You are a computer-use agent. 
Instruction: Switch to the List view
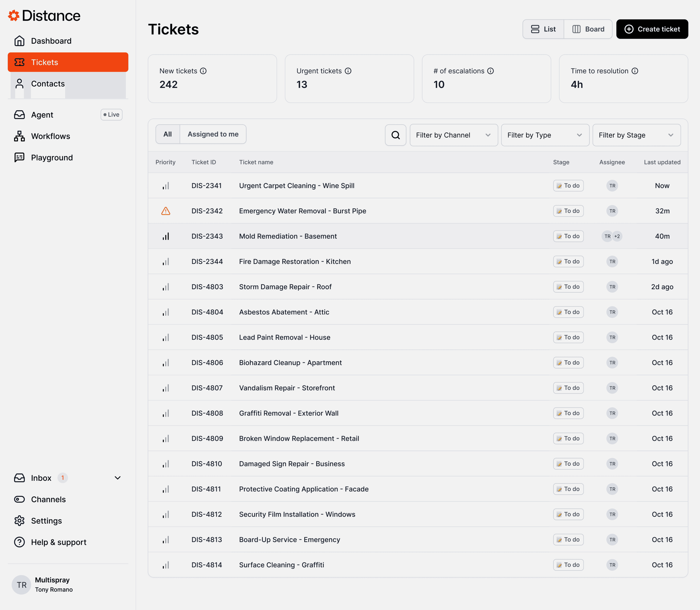point(543,29)
